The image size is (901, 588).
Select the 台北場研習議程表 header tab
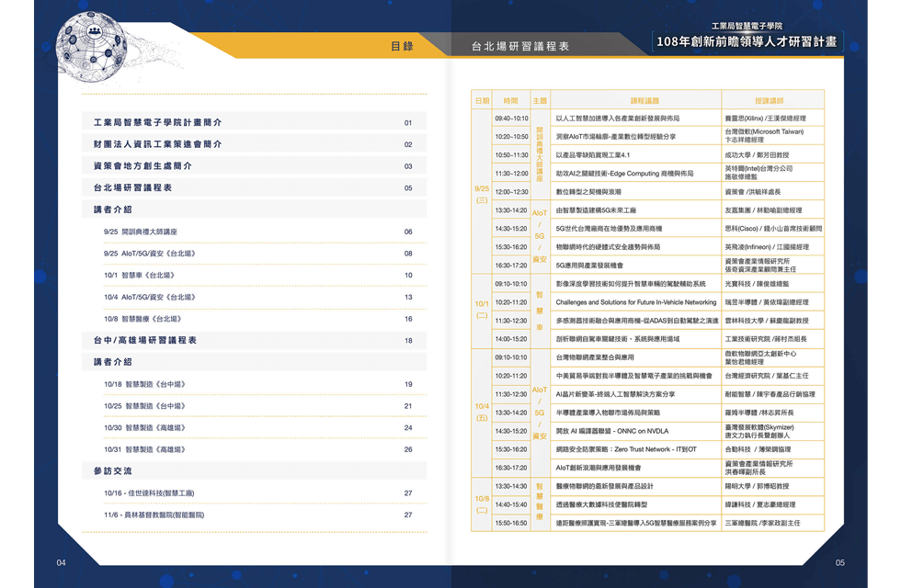pos(519,46)
